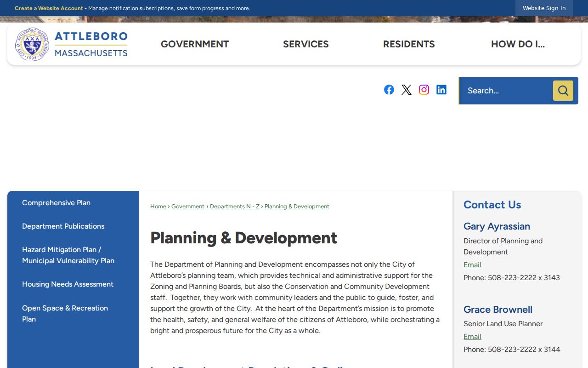Click Planning & Development breadcrumb link
The image size is (588, 368).
click(297, 207)
